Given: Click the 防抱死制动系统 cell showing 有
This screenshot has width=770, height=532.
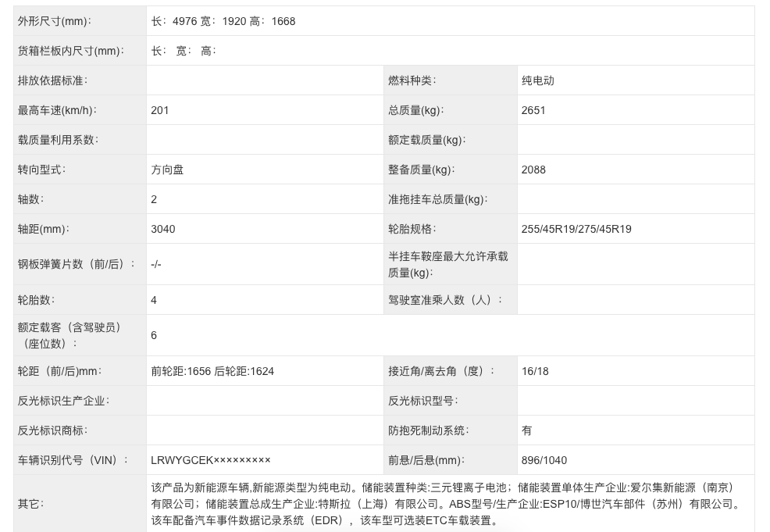Looking at the screenshot, I should 526,430.
